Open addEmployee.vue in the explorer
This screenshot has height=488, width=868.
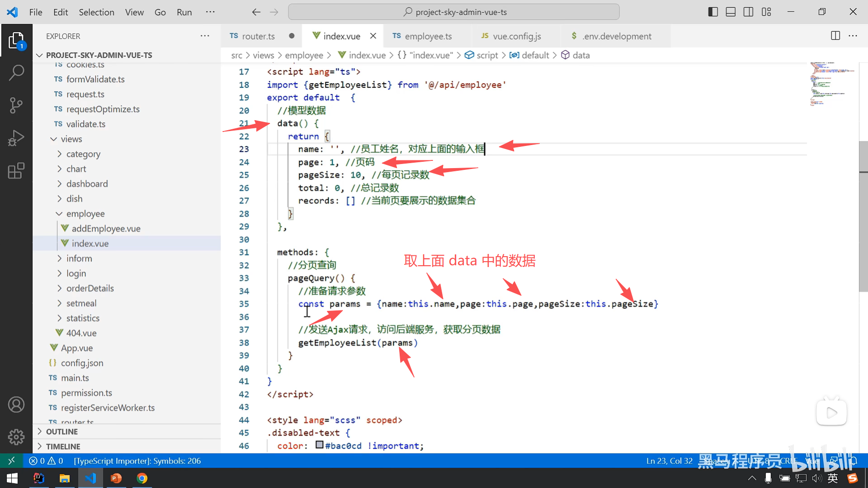coord(106,229)
